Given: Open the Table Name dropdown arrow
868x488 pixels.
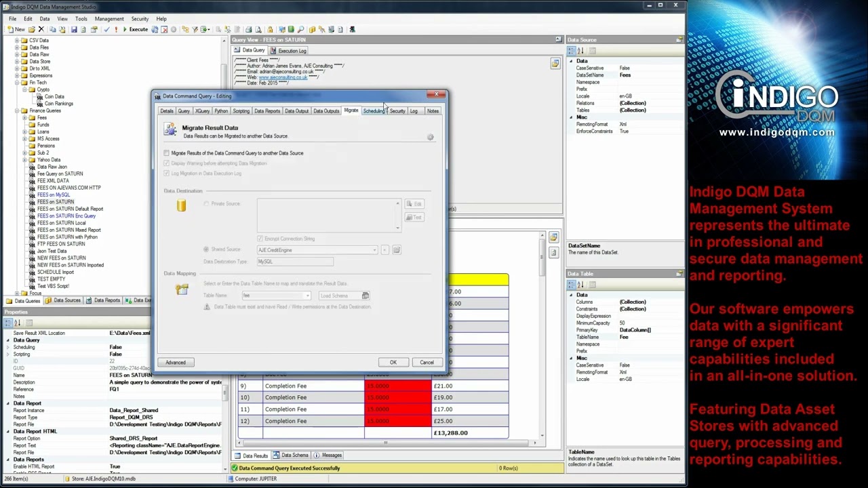Looking at the screenshot, I should [x=307, y=296].
